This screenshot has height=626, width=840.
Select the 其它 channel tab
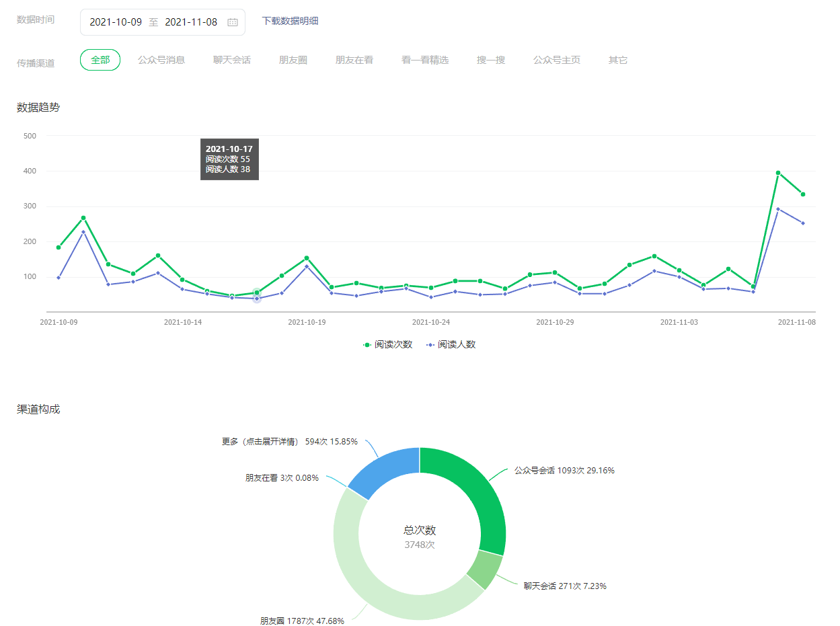[618, 60]
